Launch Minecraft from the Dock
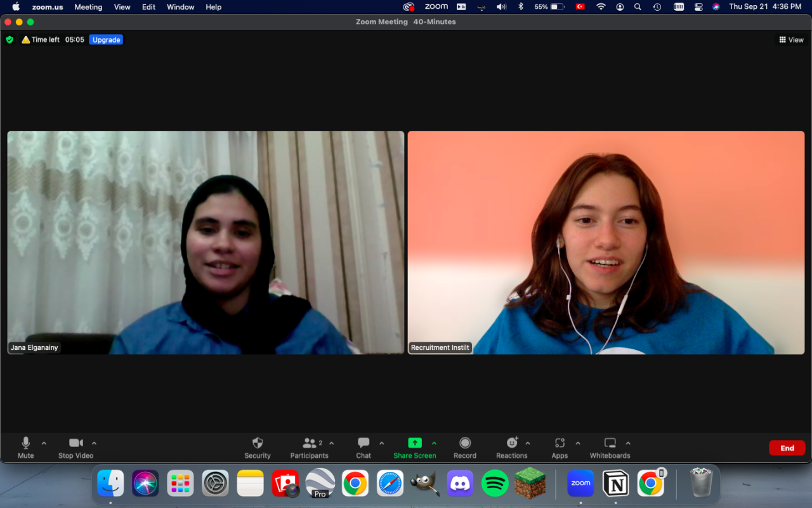The width and height of the screenshot is (812, 508). (530, 484)
